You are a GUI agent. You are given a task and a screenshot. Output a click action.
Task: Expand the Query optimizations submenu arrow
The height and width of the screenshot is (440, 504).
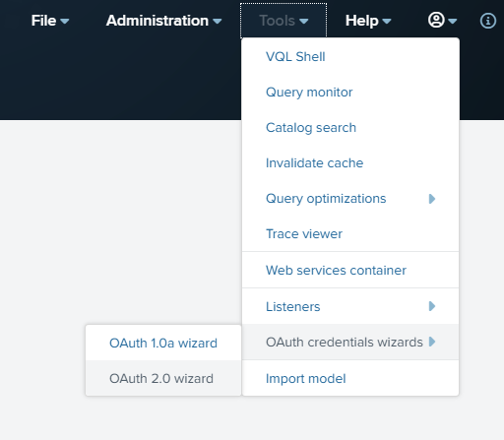point(432,199)
